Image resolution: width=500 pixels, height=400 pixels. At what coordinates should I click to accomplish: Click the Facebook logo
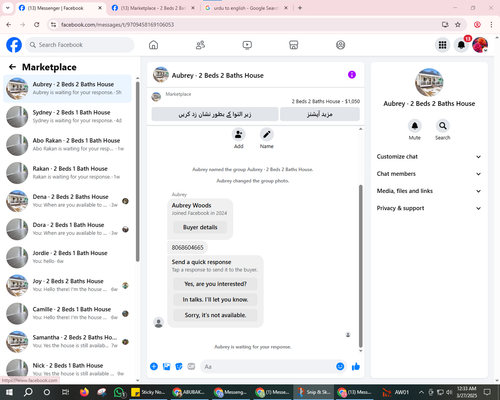coord(14,45)
